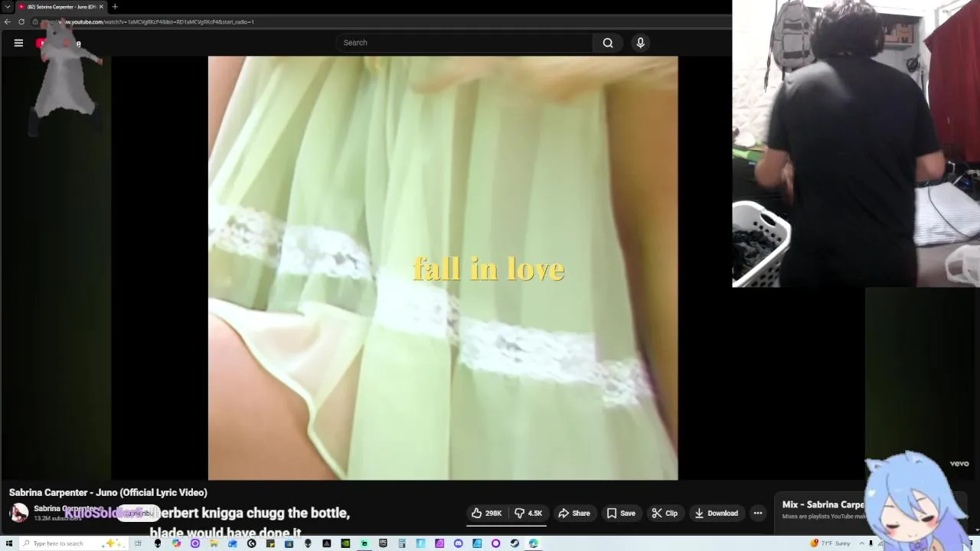Image resolution: width=980 pixels, height=551 pixels.
Task: Click the Windows taskbar search box
Action: [73, 543]
